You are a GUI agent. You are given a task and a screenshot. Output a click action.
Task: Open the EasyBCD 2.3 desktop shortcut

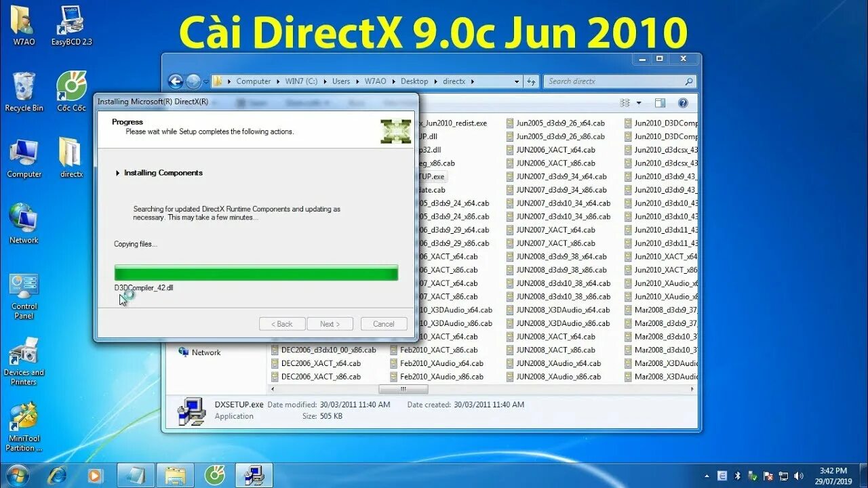71,26
